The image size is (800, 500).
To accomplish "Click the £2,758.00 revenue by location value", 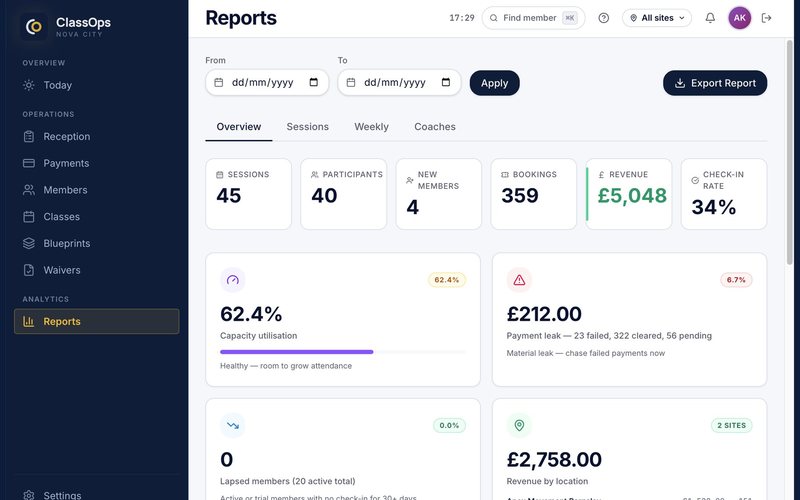I will (554, 459).
